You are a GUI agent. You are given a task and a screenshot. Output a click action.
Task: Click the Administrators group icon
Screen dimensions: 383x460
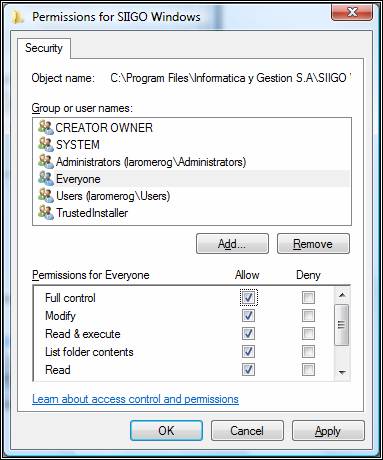click(46, 162)
